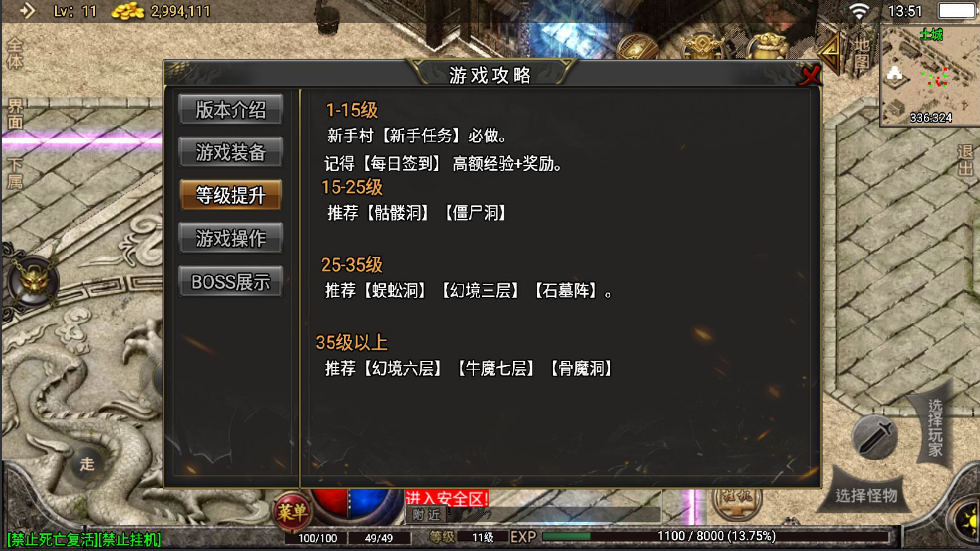Tap the 走 walk mode button
The image size is (980, 551).
point(87,464)
